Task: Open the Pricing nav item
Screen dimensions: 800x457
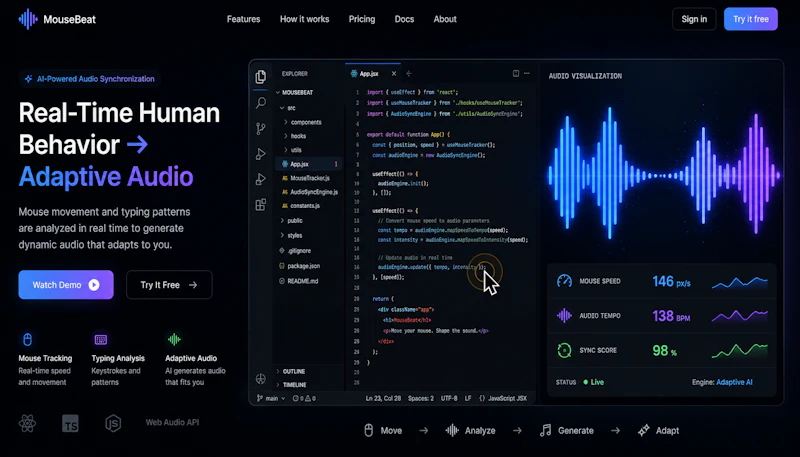Action: tap(362, 19)
